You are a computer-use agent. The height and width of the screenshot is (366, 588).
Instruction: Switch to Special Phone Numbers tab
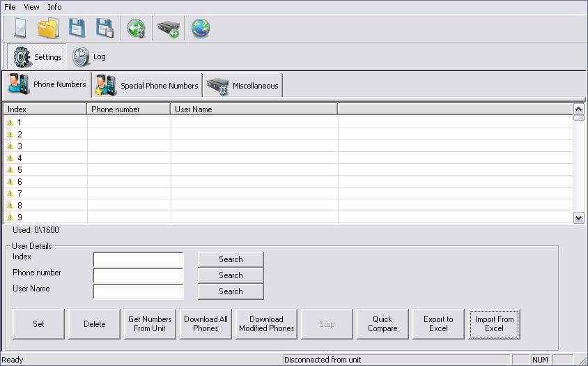(x=148, y=86)
